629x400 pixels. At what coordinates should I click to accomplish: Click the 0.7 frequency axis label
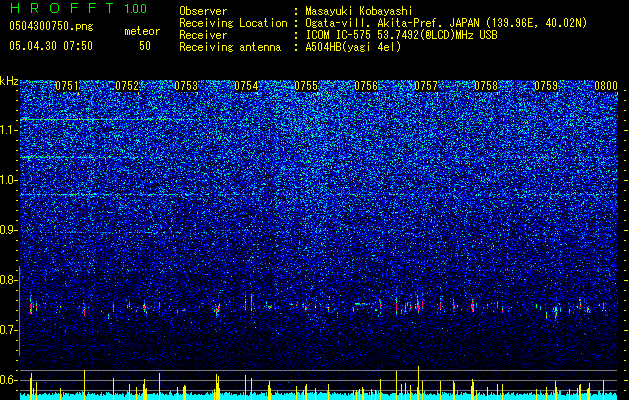coord(7,330)
